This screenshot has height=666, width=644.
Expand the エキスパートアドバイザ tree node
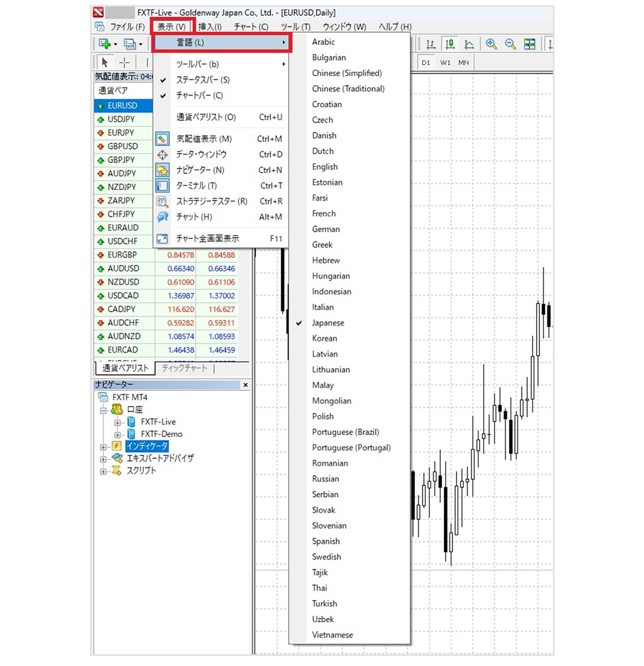tap(103, 459)
